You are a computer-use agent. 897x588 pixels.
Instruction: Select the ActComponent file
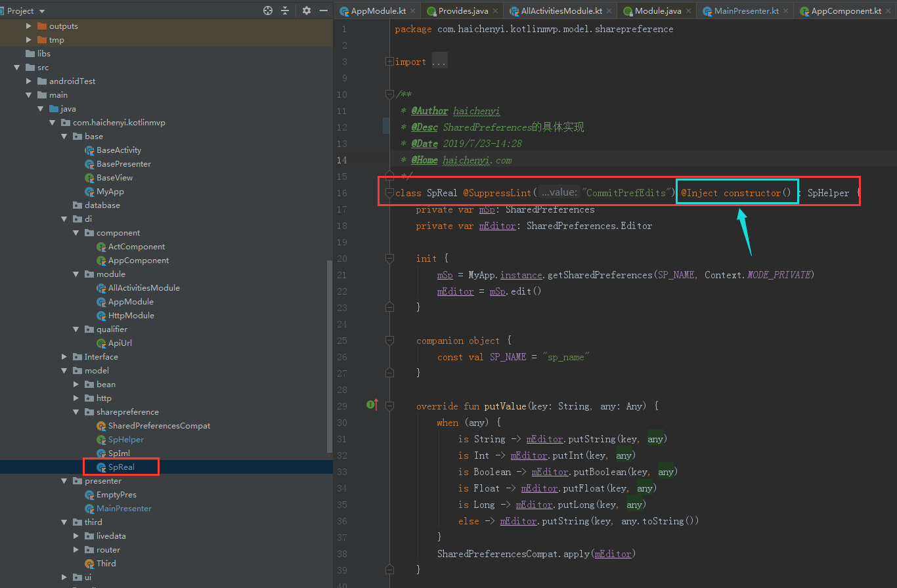click(131, 247)
